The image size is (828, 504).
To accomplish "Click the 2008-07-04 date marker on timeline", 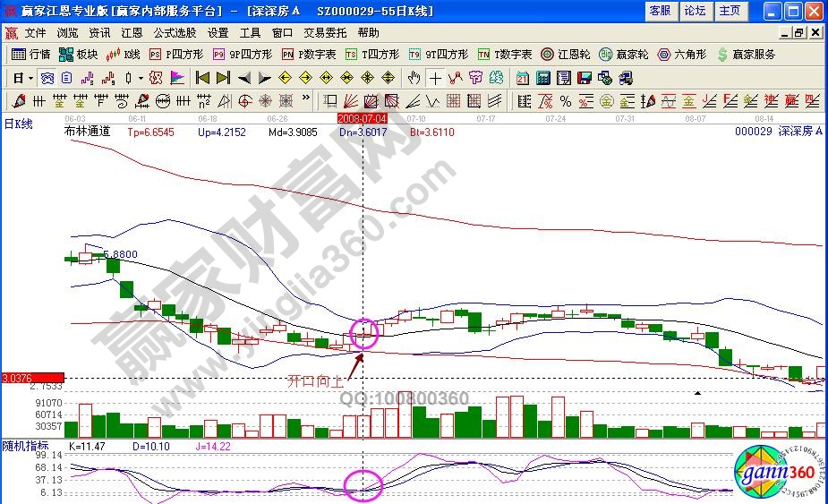I will (362, 117).
